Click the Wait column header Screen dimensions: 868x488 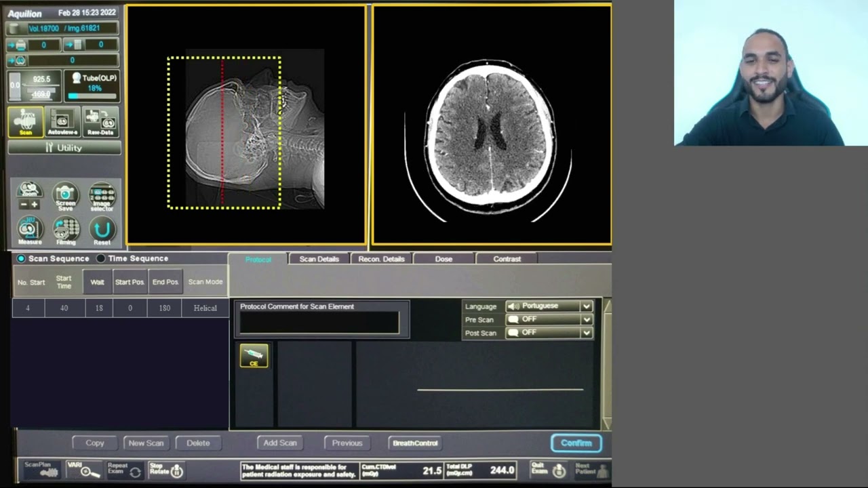[98, 282]
